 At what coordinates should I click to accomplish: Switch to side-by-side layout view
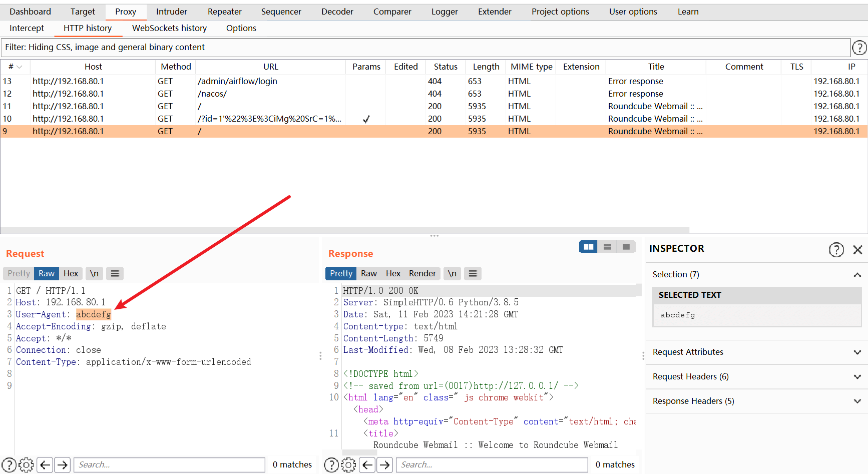tap(588, 247)
